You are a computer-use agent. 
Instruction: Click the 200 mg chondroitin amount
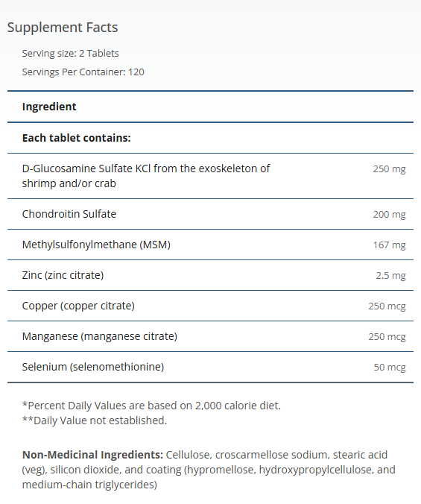click(x=389, y=214)
